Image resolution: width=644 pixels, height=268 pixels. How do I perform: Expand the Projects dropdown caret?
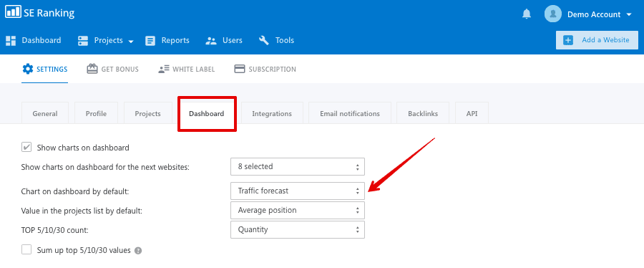pos(131,41)
